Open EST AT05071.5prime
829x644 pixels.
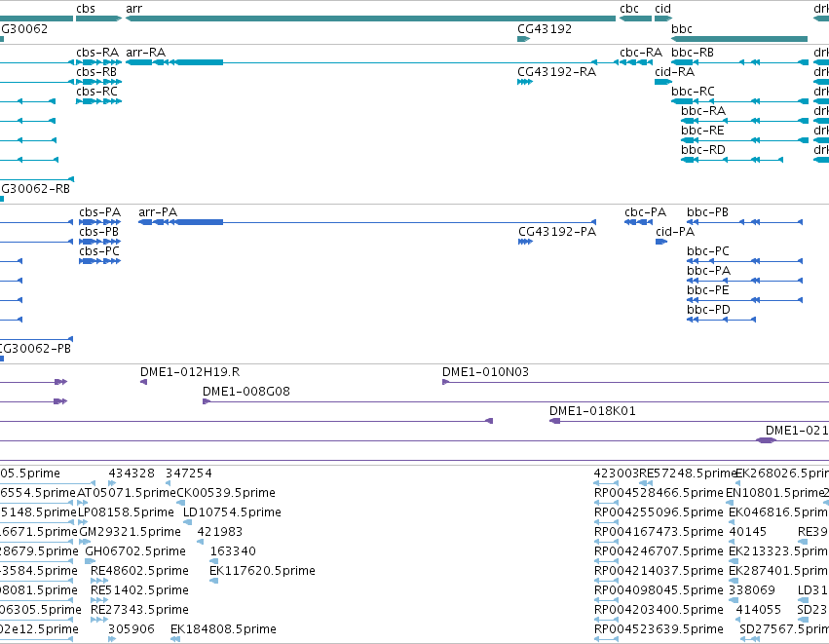point(127,493)
